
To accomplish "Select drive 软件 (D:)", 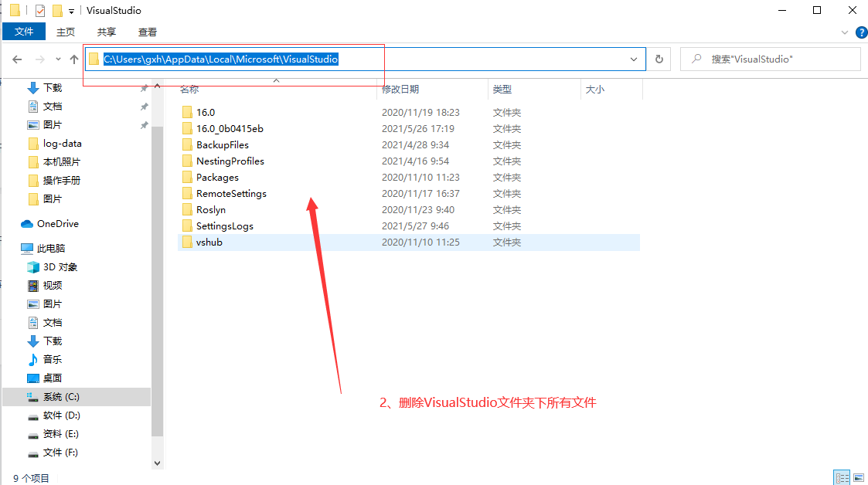I will coord(61,415).
